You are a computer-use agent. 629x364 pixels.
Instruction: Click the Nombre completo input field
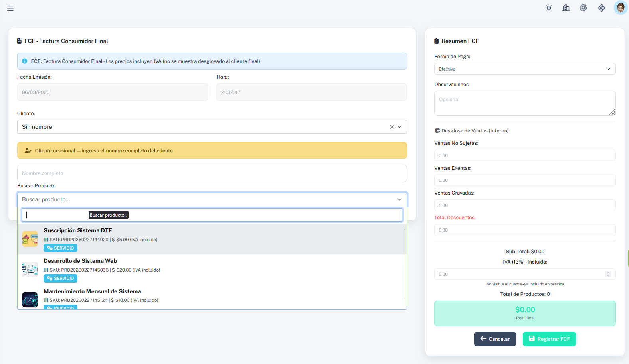(212, 173)
